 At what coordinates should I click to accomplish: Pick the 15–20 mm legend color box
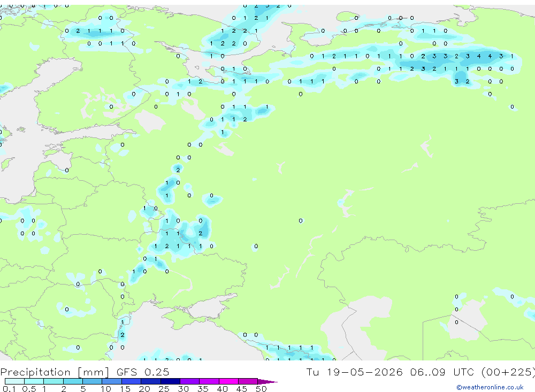[132, 381]
